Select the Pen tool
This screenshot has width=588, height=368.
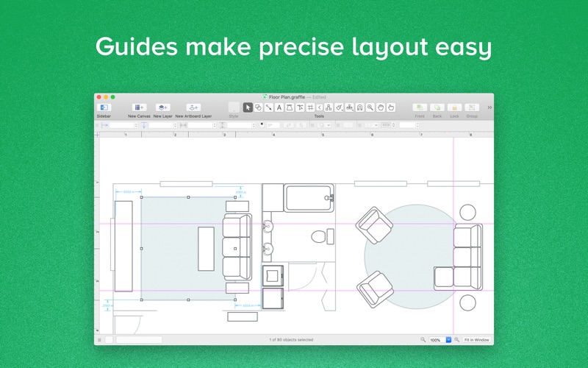pyautogui.click(x=290, y=107)
